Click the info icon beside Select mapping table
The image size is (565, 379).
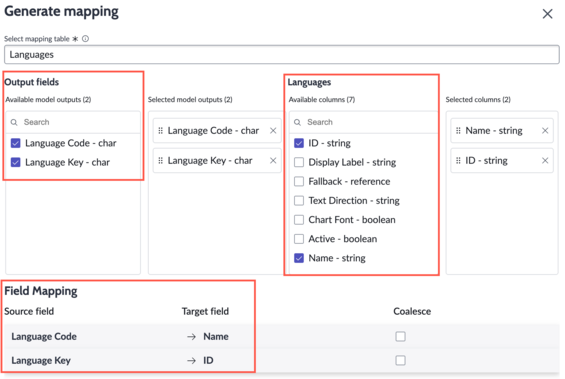(x=85, y=39)
